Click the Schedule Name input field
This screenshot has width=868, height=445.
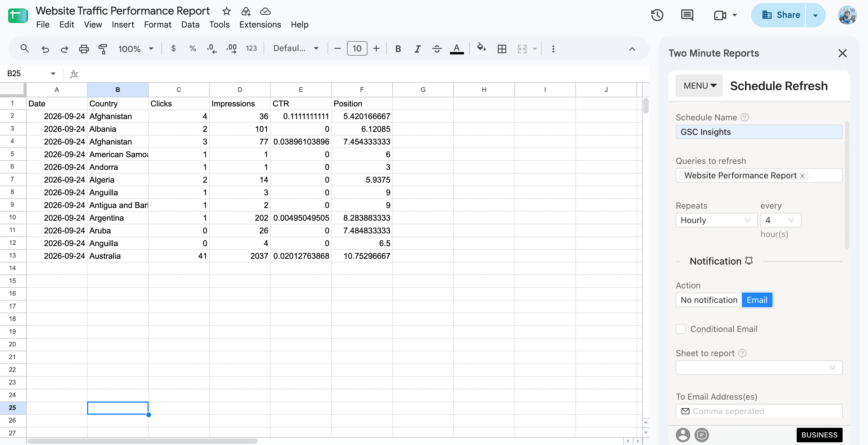click(759, 132)
